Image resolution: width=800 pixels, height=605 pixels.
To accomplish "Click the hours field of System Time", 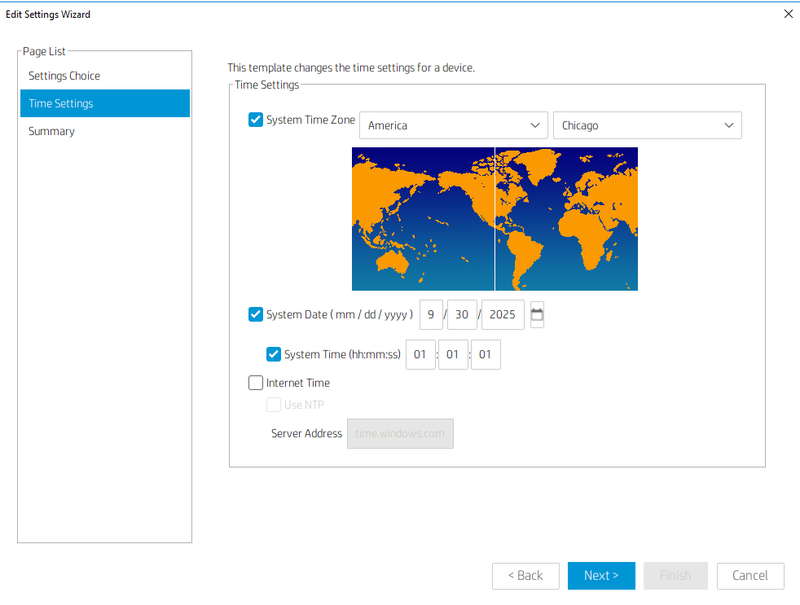I will 420,354.
